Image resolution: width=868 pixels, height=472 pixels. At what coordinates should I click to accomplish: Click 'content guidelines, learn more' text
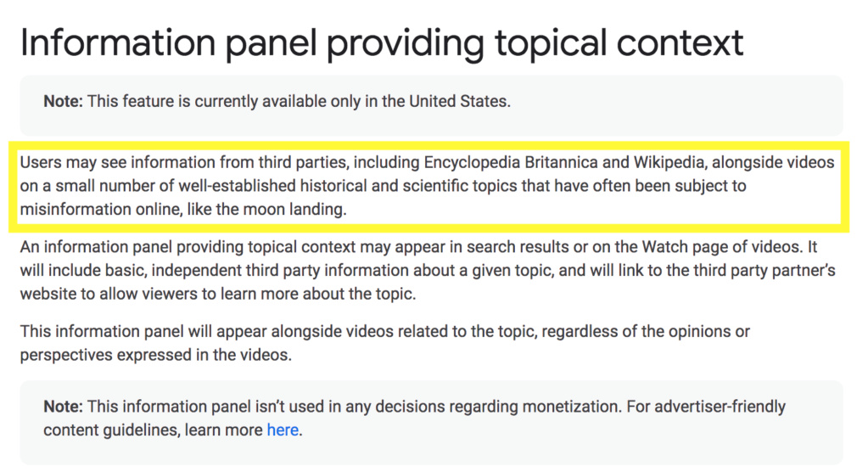[153, 430]
